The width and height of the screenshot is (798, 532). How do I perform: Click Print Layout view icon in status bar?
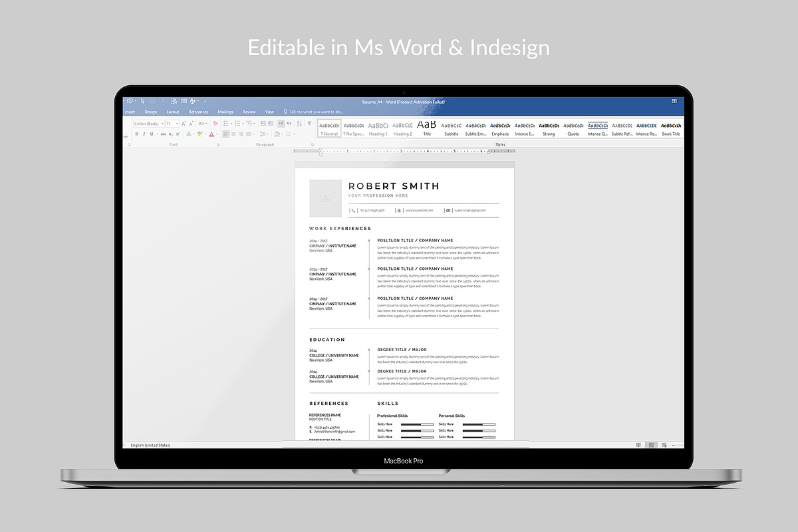651,445
